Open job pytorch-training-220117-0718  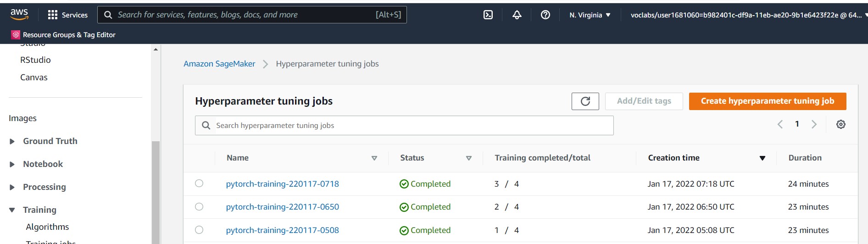(283, 184)
